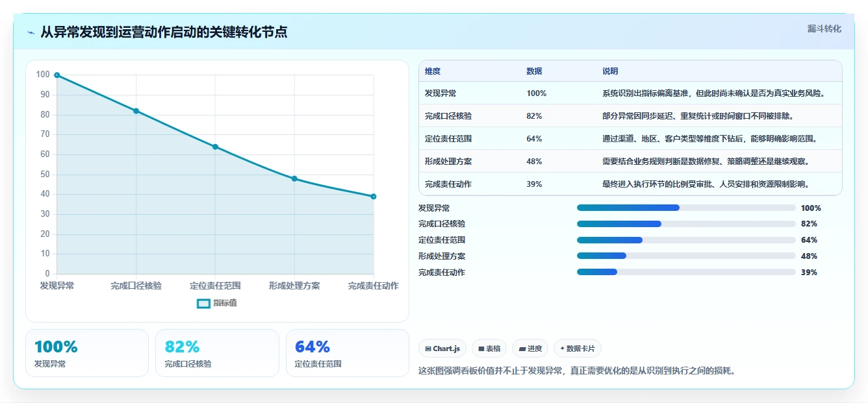
Task: Select the 定位责任范围 table row cell
Action: point(448,139)
